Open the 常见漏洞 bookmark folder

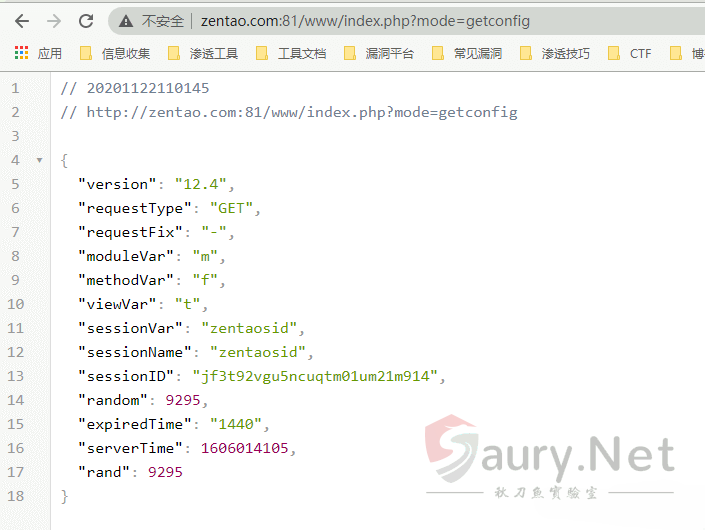pos(467,53)
